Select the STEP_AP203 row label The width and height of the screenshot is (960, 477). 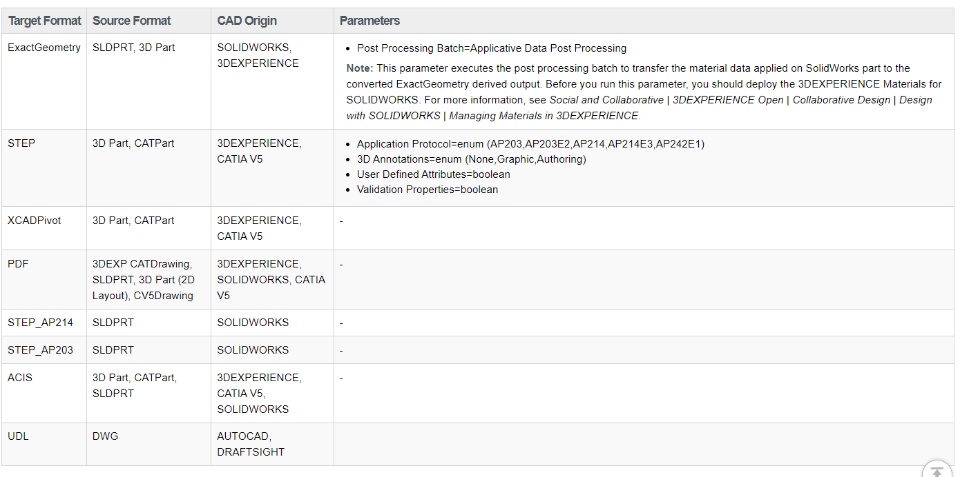(x=41, y=350)
